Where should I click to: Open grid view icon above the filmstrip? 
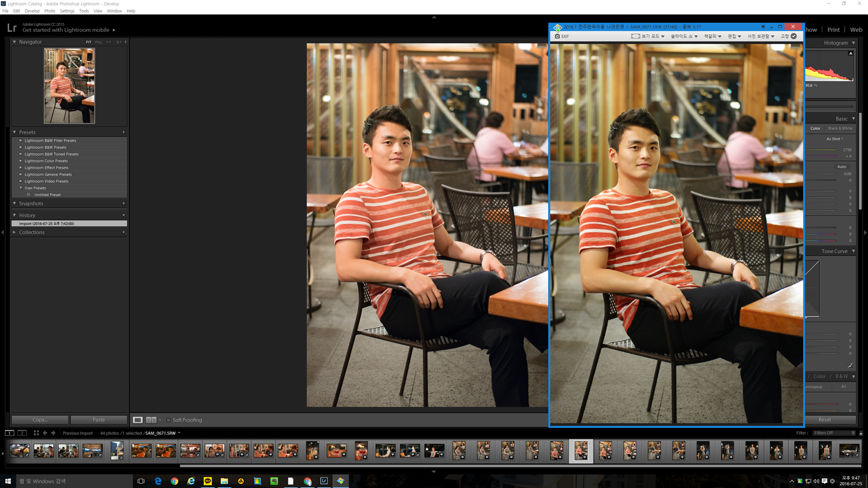click(36, 433)
